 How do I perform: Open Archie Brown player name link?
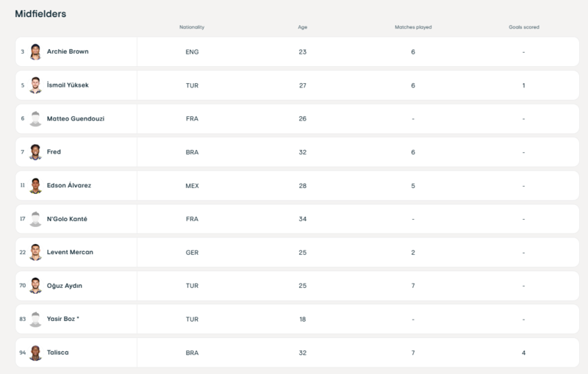tap(68, 52)
